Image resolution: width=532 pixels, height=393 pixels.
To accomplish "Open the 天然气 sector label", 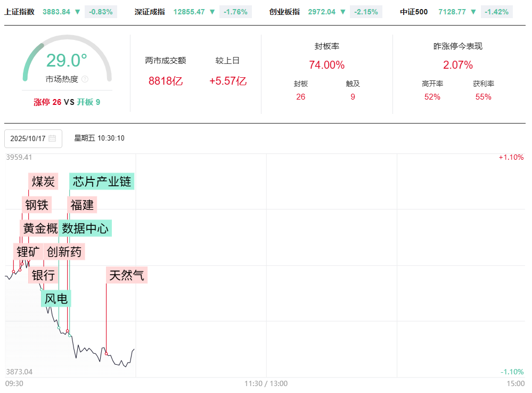I will pos(126,275).
